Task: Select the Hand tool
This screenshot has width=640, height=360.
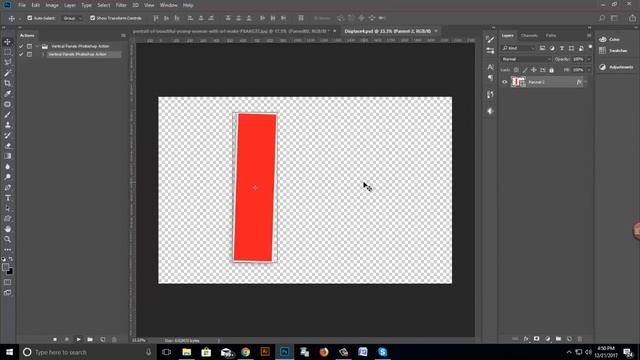Action: 7,229
